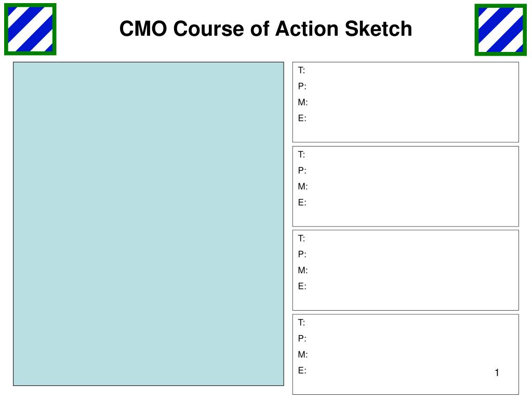Click the P: line in first box

(x=302, y=86)
